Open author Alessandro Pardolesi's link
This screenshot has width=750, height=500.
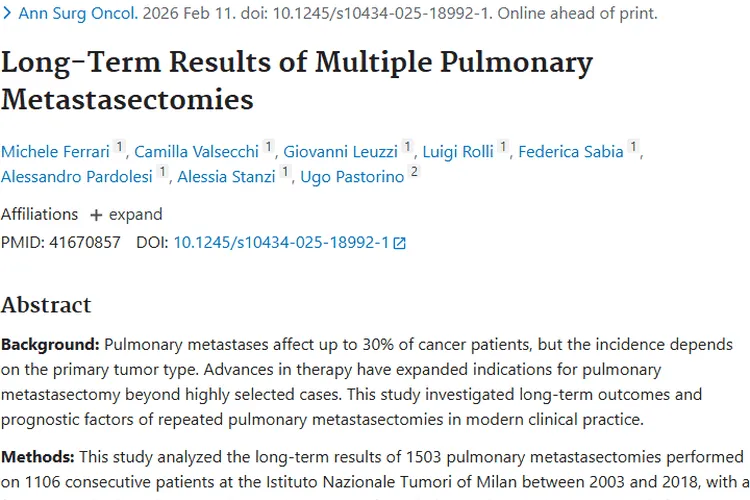[77, 177]
